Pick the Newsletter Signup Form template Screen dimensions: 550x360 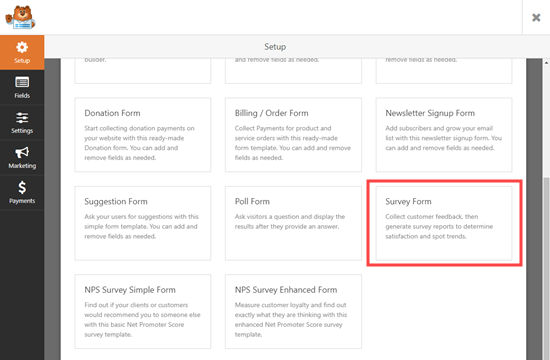click(444, 135)
